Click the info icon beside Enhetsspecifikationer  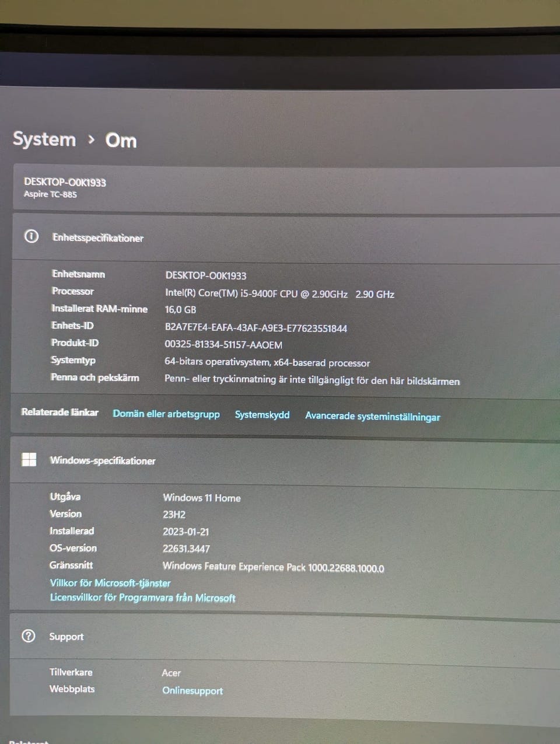(31, 236)
